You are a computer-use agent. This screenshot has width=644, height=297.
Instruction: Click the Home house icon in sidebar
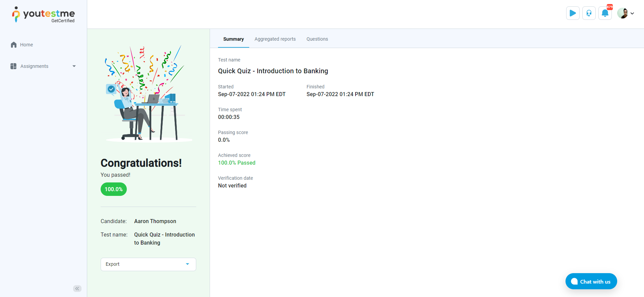click(x=14, y=45)
